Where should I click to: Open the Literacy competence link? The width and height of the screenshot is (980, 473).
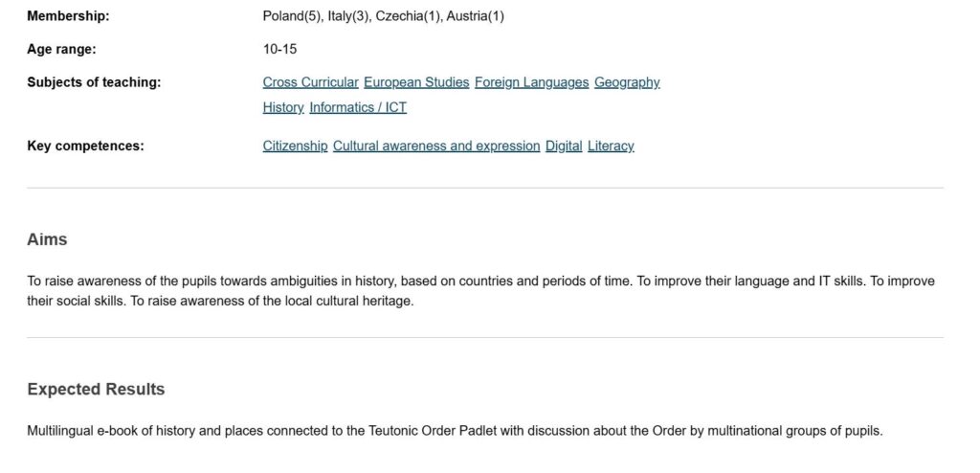[611, 146]
